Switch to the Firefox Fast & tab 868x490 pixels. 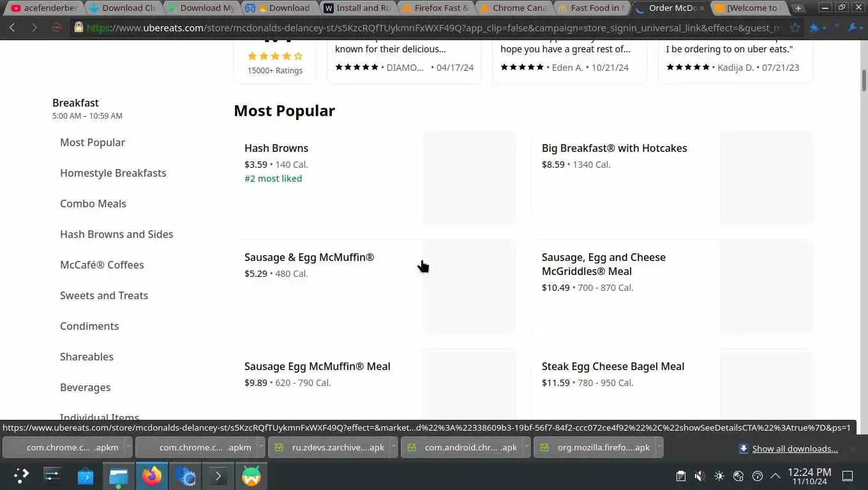point(434,8)
